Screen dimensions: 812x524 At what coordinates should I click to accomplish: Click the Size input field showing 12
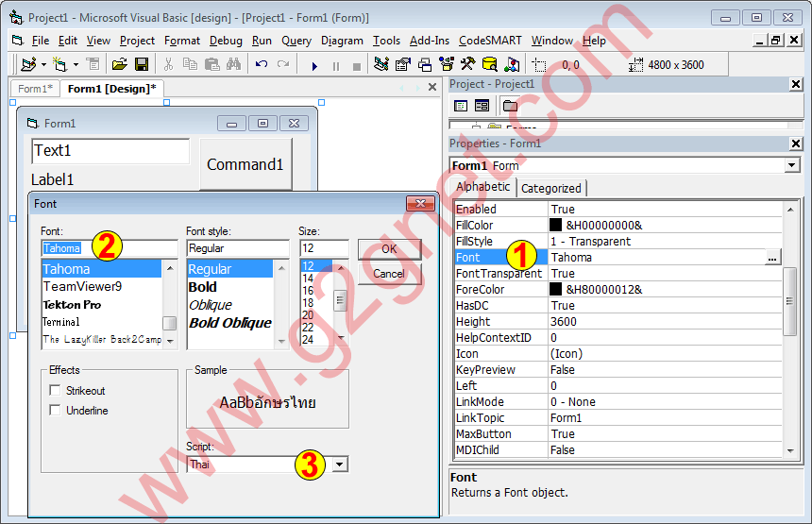324,248
